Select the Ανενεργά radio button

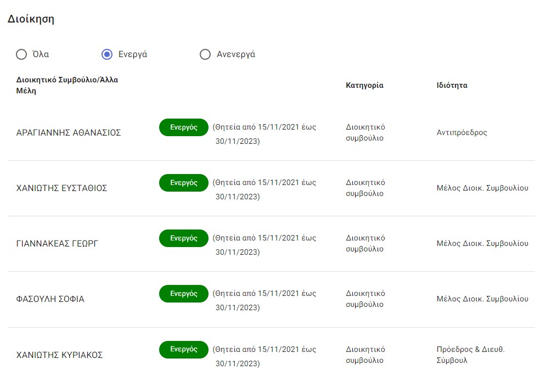(205, 54)
